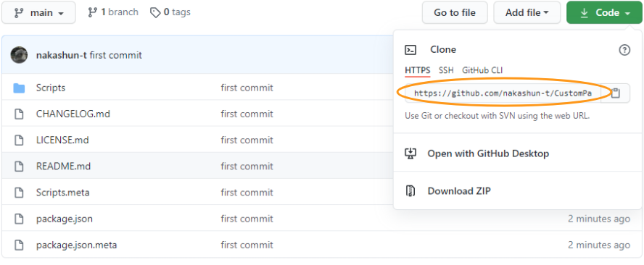Click the package.json.meta file icon
This screenshot has width=644, height=265.
(x=19, y=245)
